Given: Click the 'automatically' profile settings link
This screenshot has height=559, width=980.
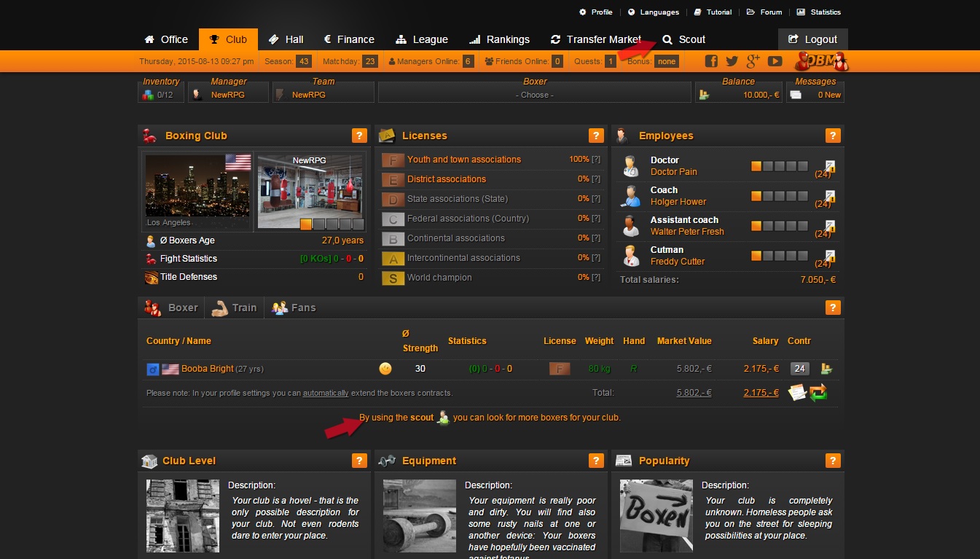Looking at the screenshot, I should pyautogui.click(x=326, y=393).
